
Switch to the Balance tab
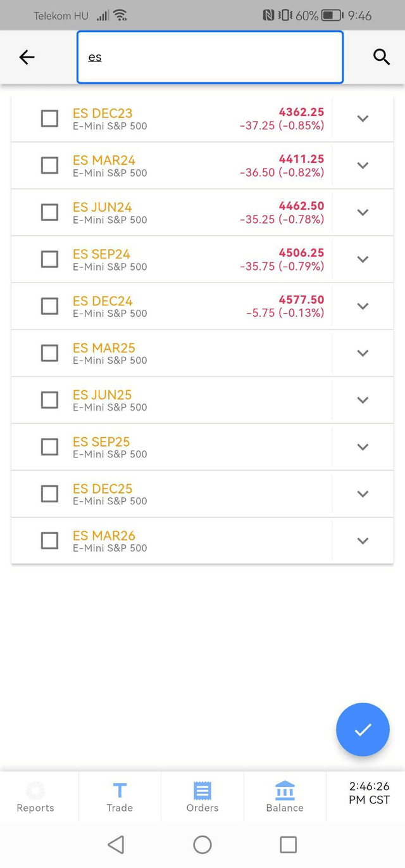284,796
